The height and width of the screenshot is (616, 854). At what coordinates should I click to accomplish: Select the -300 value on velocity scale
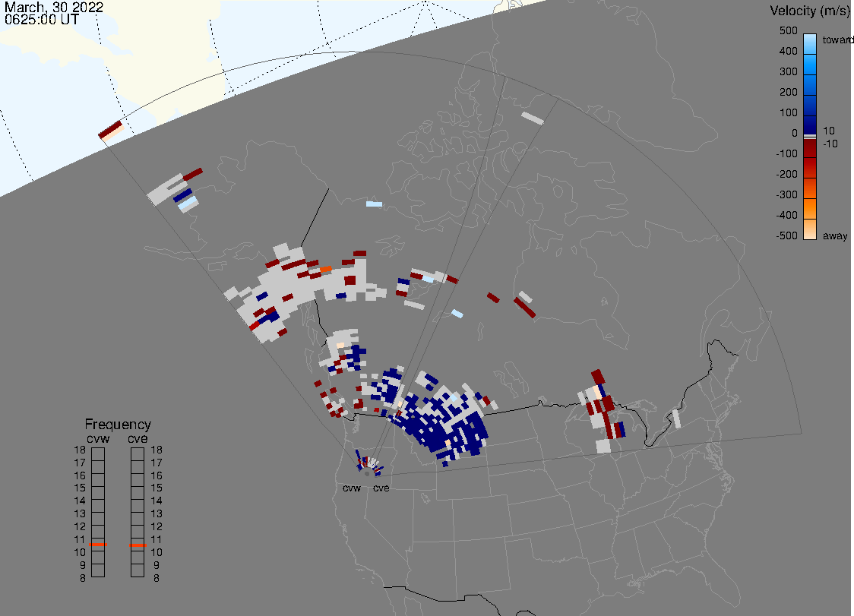(786, 195)
